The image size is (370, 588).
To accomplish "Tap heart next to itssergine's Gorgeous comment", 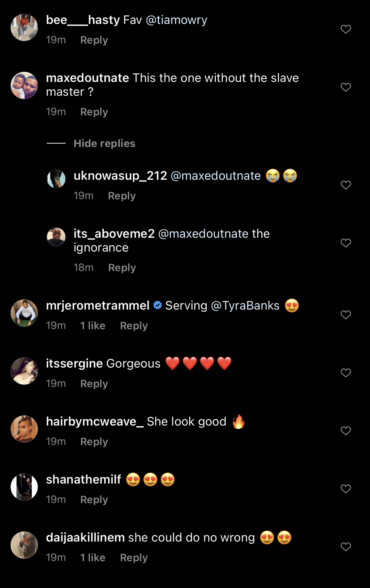I will coord(346,373).
